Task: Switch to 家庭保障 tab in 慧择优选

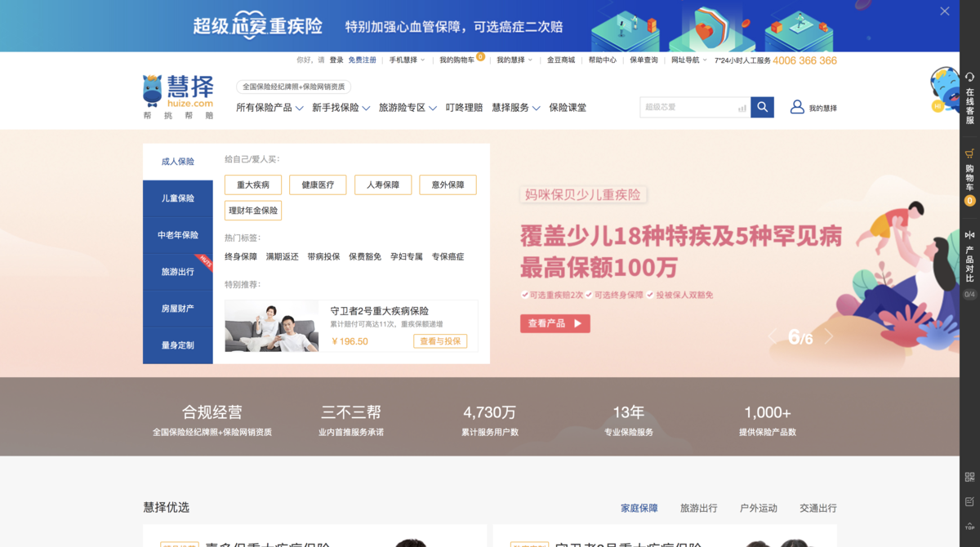Action: 639,508
